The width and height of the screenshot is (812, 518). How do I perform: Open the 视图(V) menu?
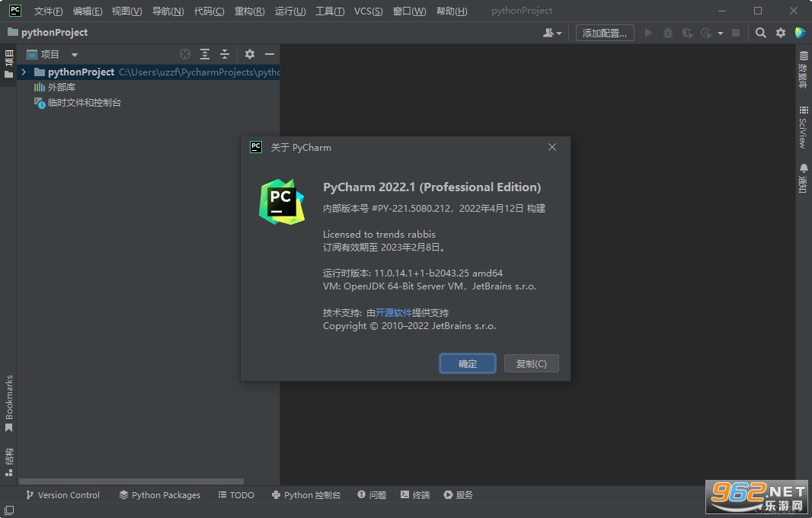click(x=127, y=11)
